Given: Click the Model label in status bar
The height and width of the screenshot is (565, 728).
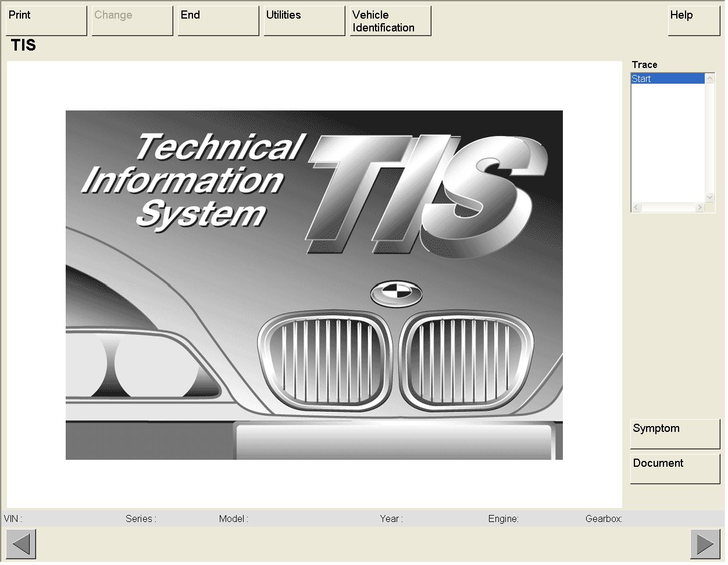Looking at the screenshot, I should tap(233, 518).
